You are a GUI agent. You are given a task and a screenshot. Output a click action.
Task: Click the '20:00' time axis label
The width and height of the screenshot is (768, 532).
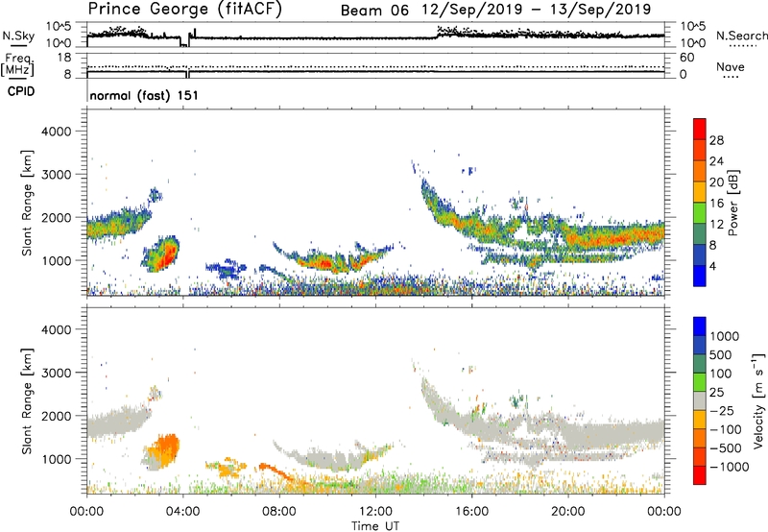(568, 512)
